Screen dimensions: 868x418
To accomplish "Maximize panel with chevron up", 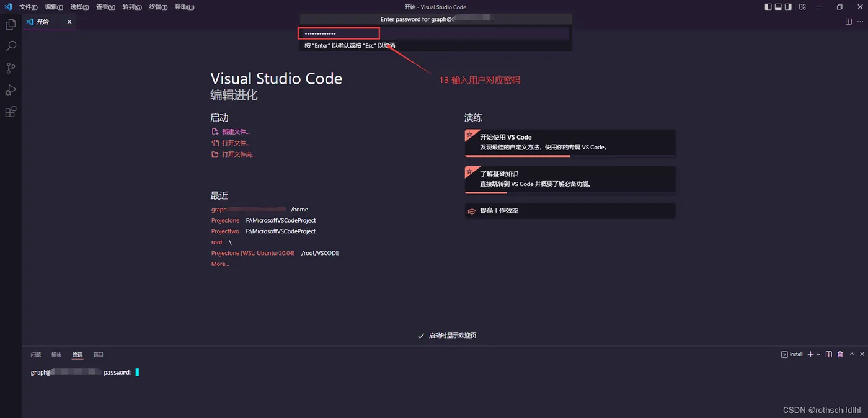I will coord(852,354).
